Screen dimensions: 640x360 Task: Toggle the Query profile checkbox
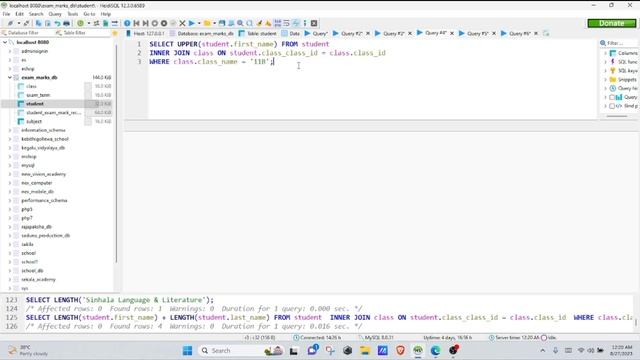612,97
